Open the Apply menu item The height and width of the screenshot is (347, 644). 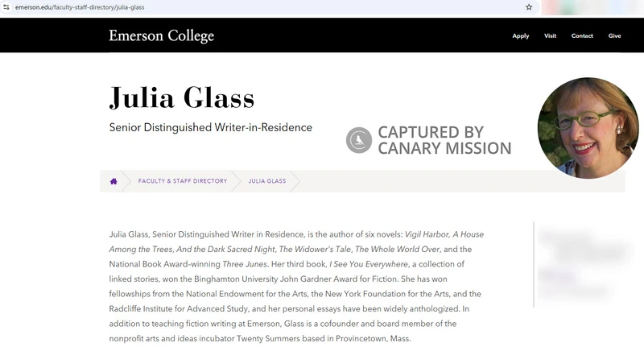[520, 35]
